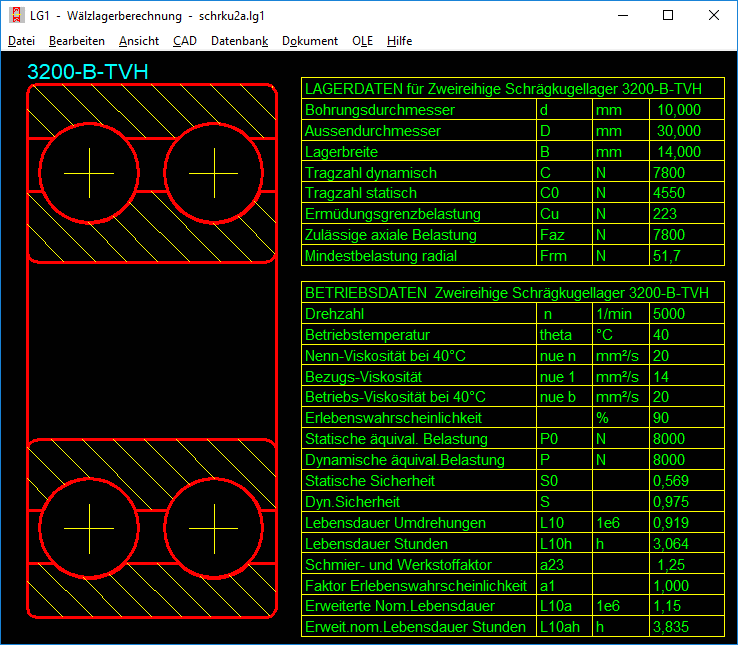Click the Tragzahl statisch value 4550
The width and height of the screenshot is (738, 645).
coord(669,193)
